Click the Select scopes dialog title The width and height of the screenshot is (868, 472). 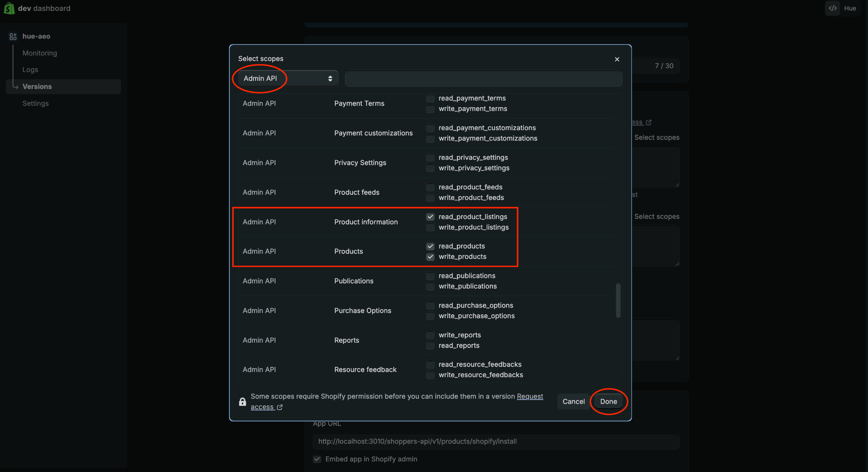(x=261, y=59)
